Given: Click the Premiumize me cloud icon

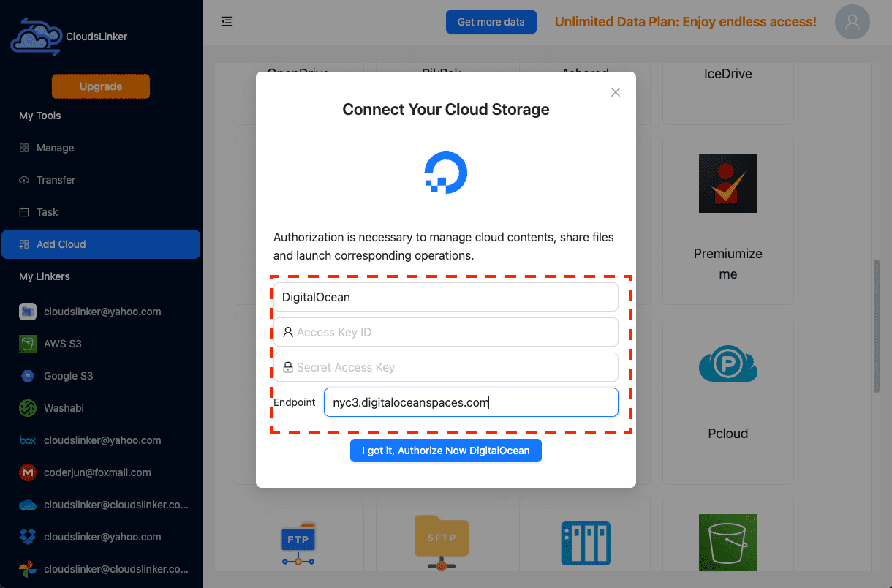Looking at the screenshot, I should click(728, 184).
